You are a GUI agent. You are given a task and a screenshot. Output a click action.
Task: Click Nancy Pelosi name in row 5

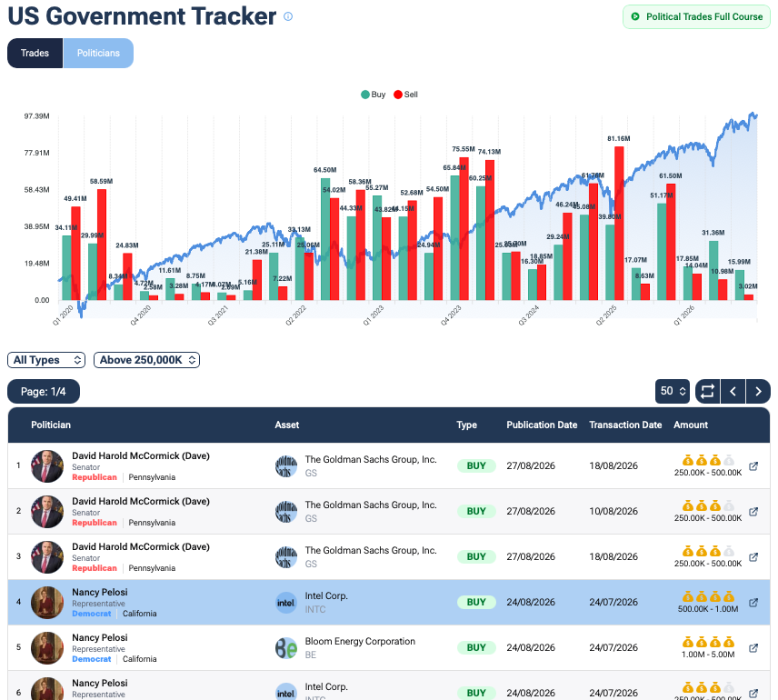click(100, 637)
